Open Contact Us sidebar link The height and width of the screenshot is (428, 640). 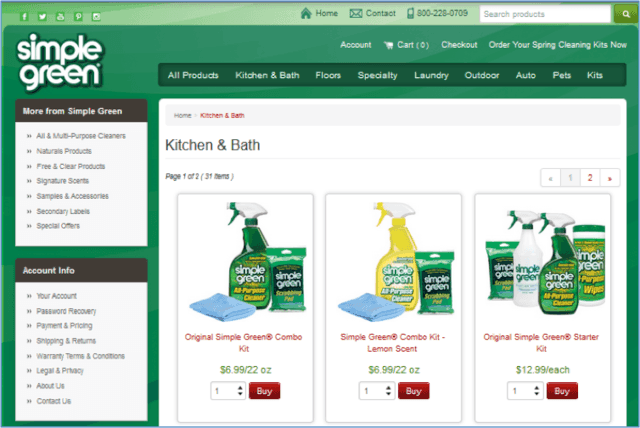coord(53,401)
